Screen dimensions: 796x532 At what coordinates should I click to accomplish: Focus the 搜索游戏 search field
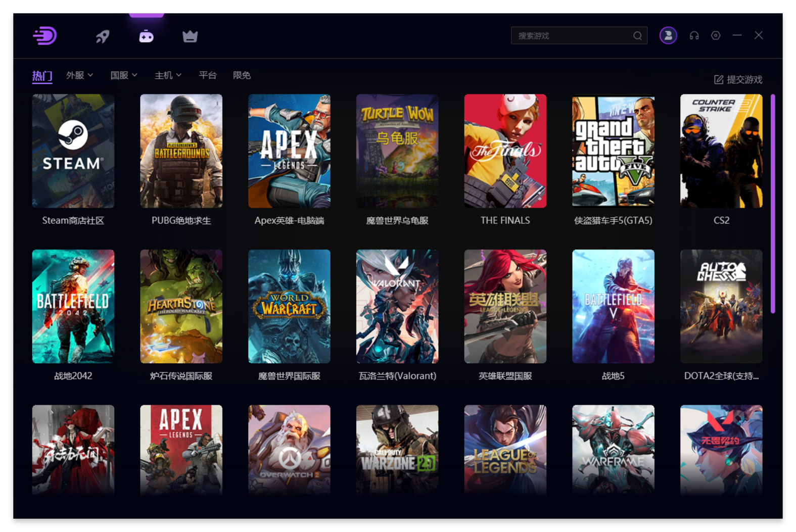coord(579,35)
